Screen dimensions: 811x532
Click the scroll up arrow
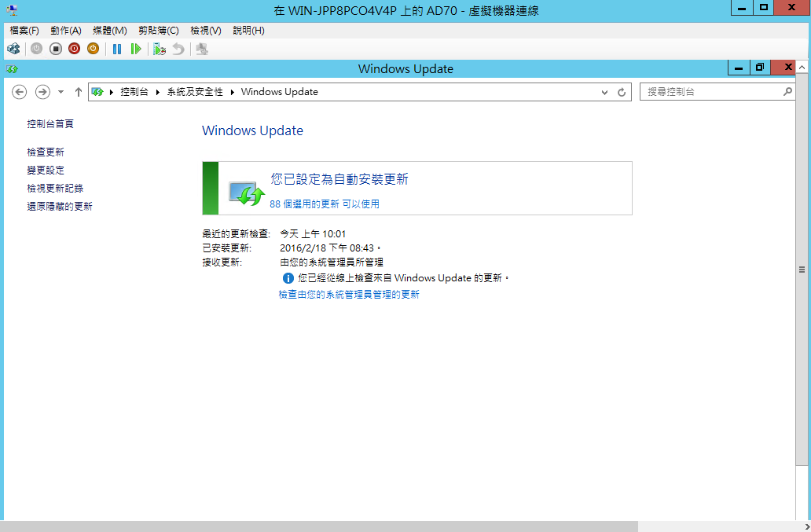pos(802,68)
